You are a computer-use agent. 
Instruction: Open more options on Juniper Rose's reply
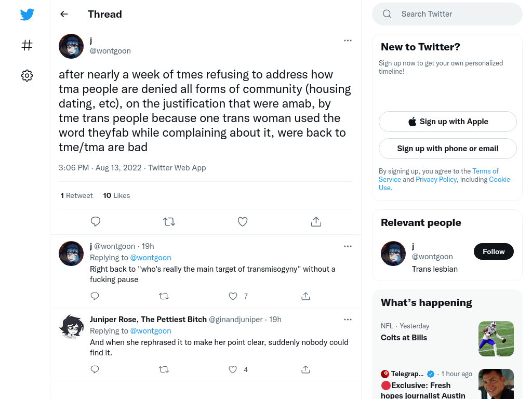(348, 320)
